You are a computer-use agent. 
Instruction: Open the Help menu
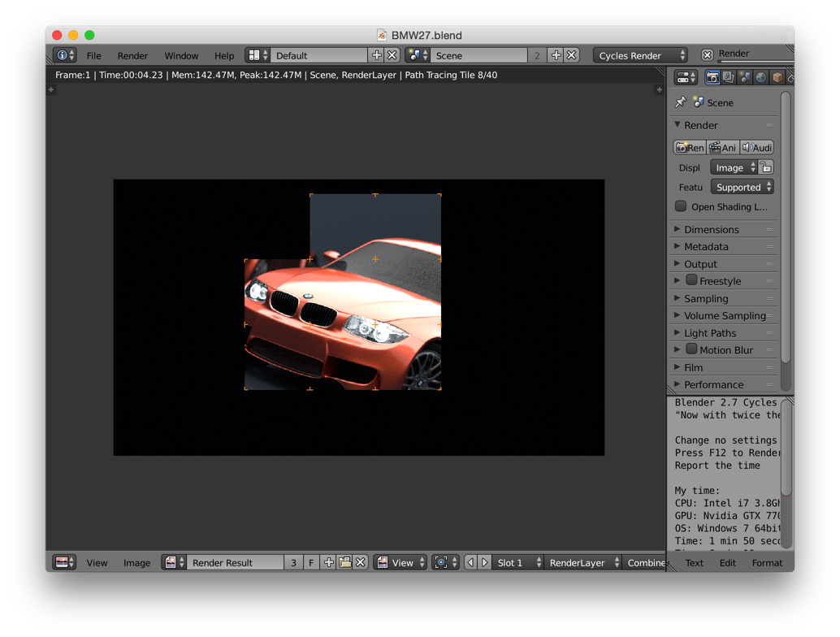[224, 55]
